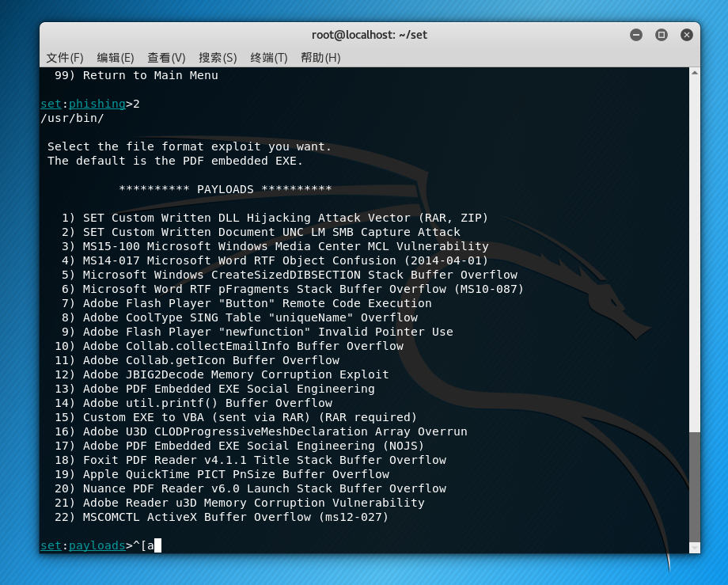Click payload 13 Adobe PDF Embedded EXE Social Engineering
This screenshot has width=728, height=585.
[x=214, y=389]
